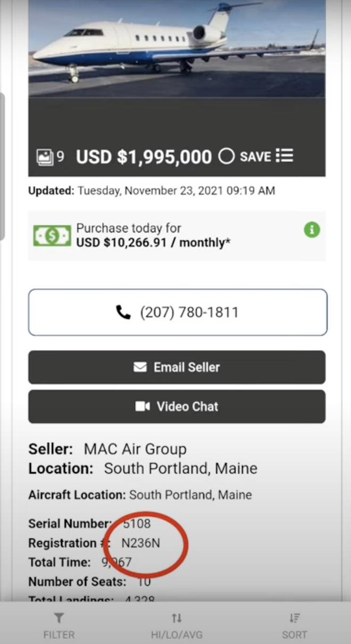This screenshot has height=644, width=351.
Task: Click the South Portland, Maine aircraft location
Action: point(190,495)
